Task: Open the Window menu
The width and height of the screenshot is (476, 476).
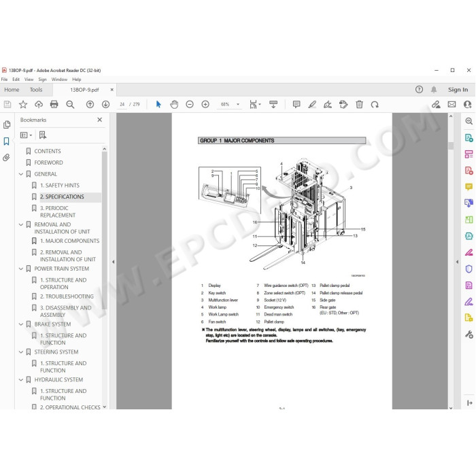Action: pos(59,80)
